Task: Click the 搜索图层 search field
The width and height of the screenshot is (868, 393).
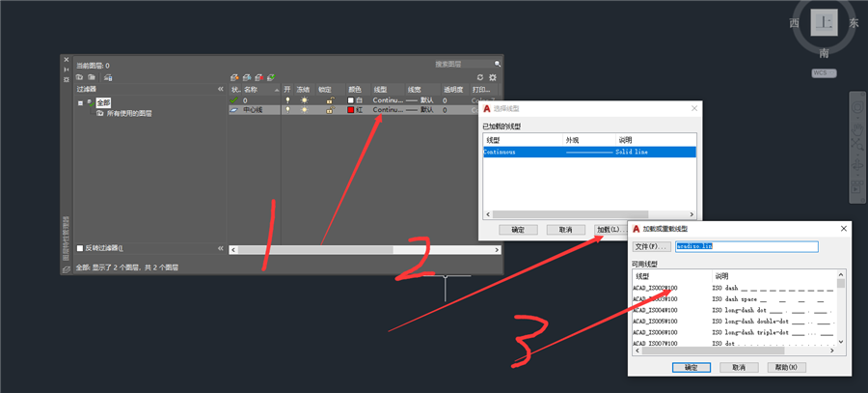Action: click(463, 64)
